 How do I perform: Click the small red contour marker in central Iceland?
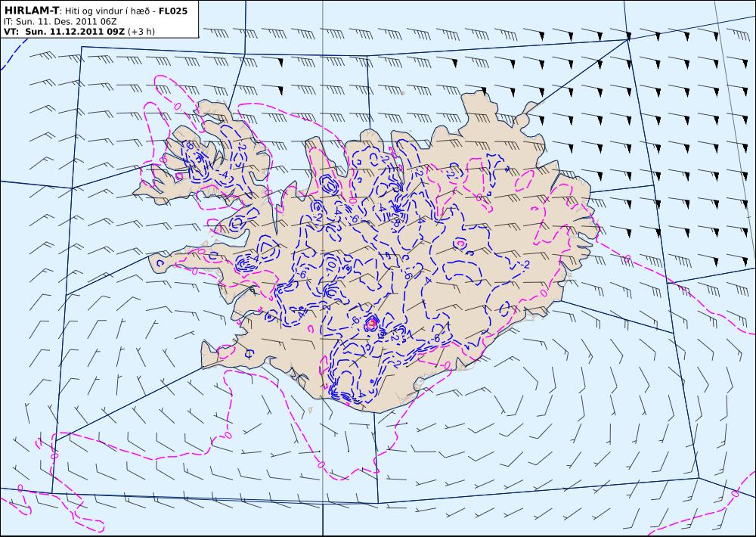(371, 324)
